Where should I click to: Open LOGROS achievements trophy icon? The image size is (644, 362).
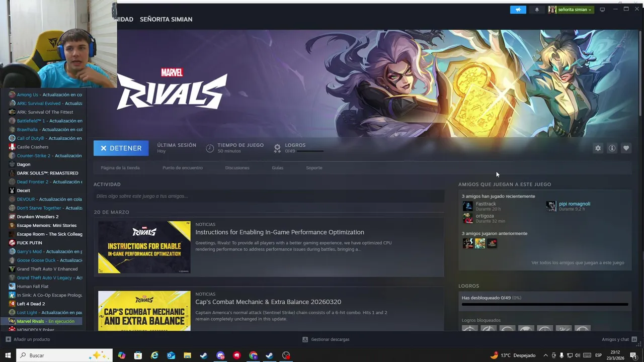point(277,148)
